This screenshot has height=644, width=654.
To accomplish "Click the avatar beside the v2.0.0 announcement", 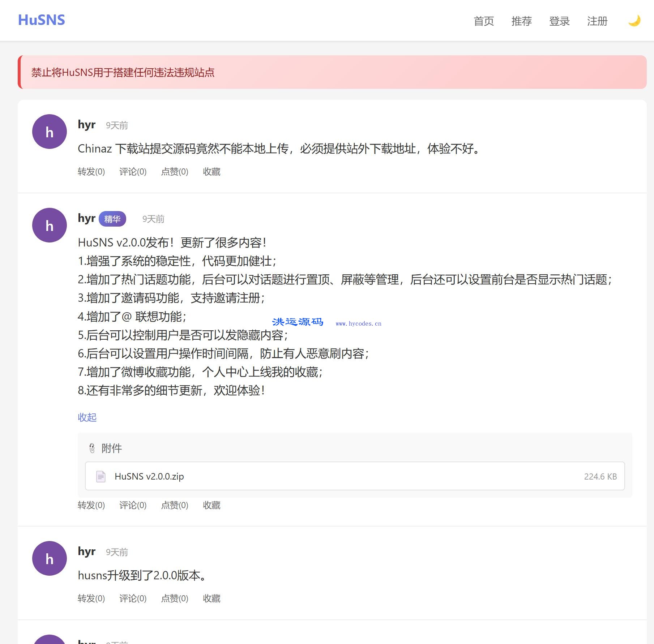I will click(49, 225).
